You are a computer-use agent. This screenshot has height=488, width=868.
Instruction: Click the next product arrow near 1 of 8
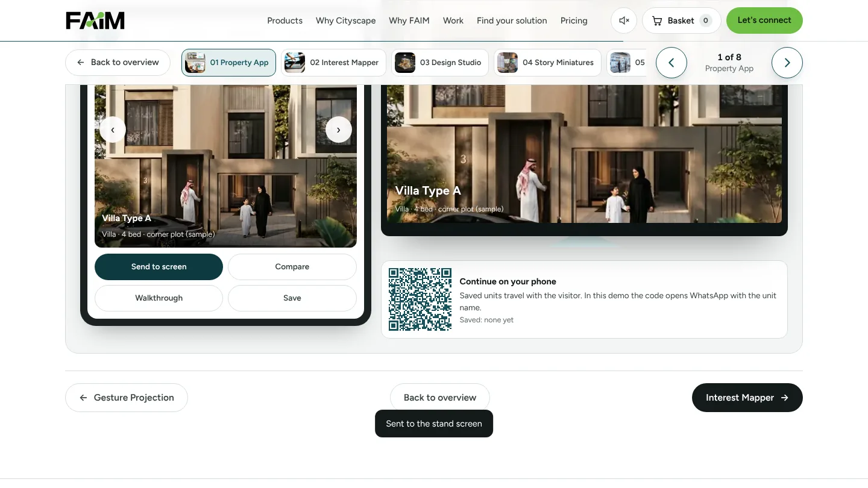pos(787,63)
